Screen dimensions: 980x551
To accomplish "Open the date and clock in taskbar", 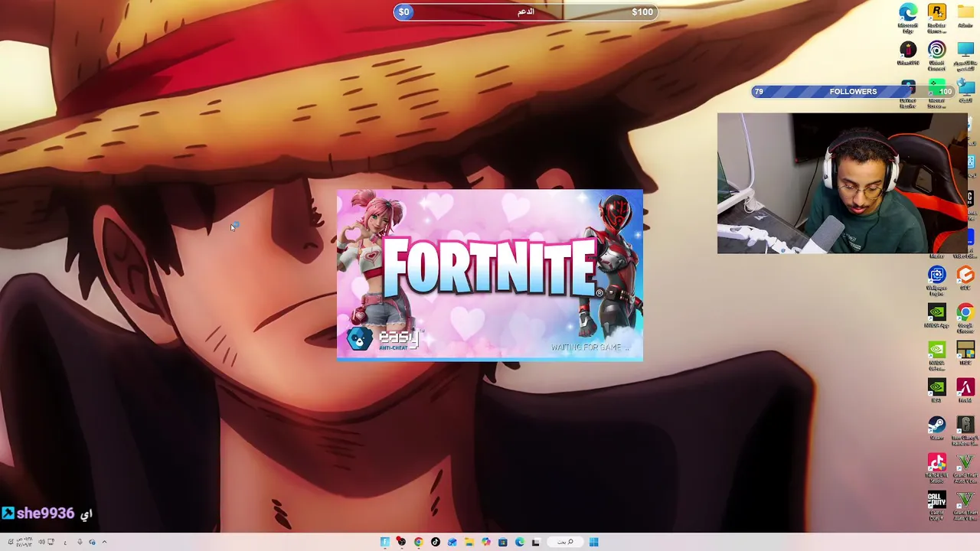I will 23,542.
